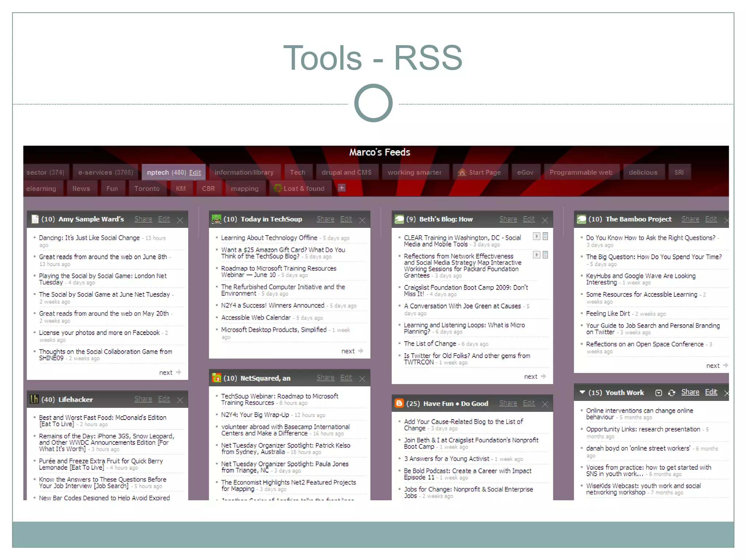Screen dimensions: 747x560
Task: Open the mapping tab
Action: tap(245, 188)
